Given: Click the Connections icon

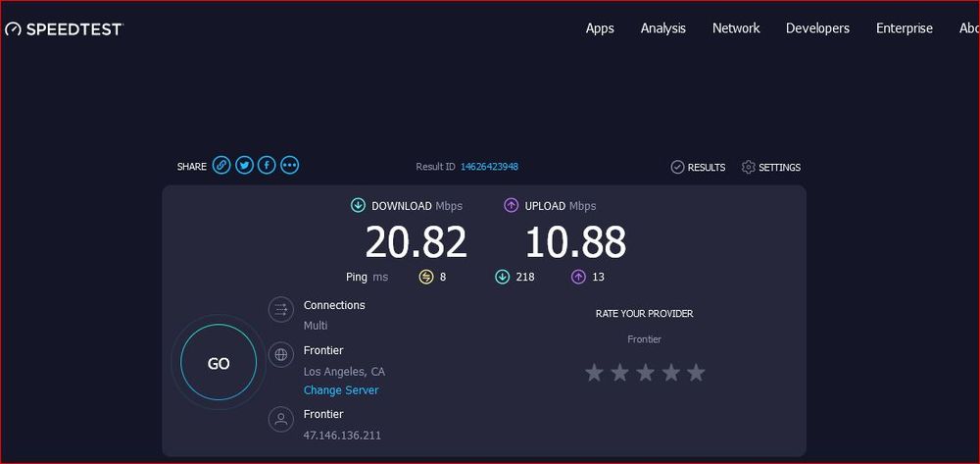Looking at the screenshot, I should point(281,309).
